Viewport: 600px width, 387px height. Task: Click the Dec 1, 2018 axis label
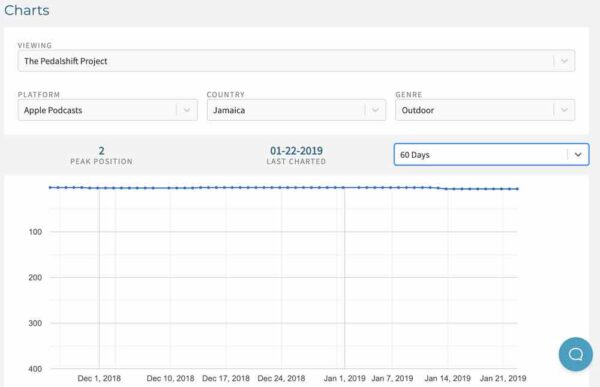tap(99, 379)
